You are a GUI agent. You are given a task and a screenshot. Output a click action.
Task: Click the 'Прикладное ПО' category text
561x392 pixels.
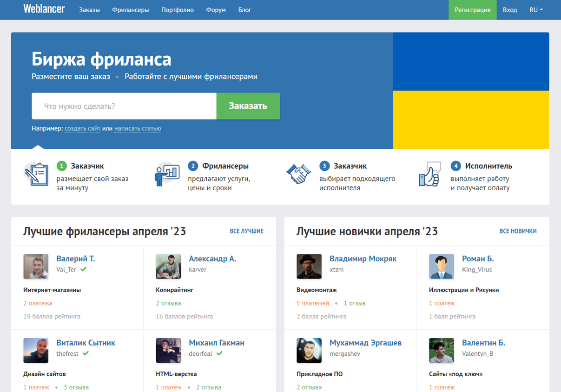tap(320, 374)
